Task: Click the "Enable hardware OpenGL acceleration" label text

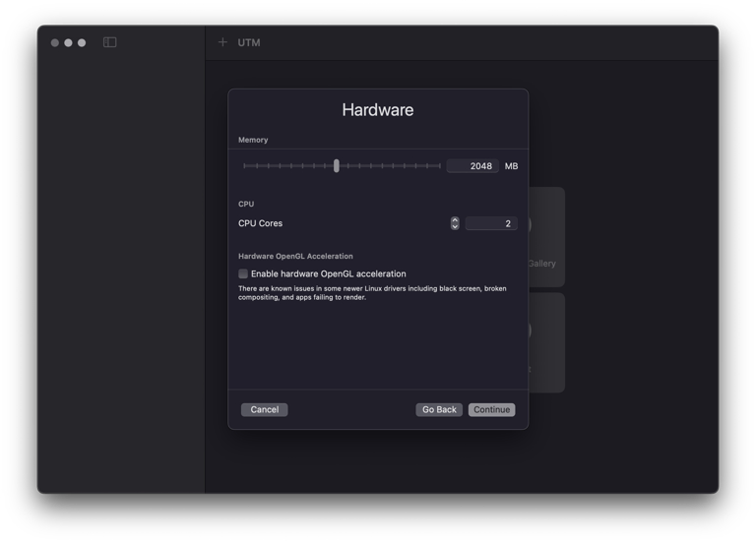Action: click(x=328, y=273)
